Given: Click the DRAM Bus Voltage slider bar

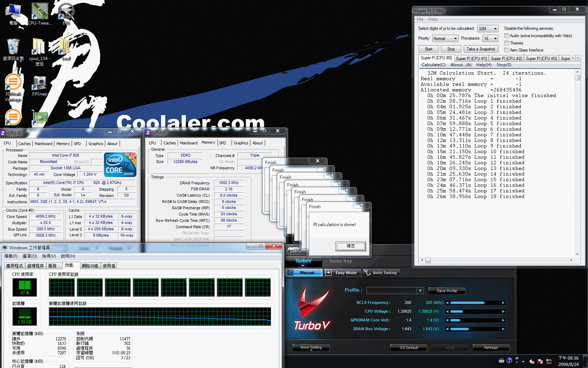Looking at the screenshot, I should 475,329.
